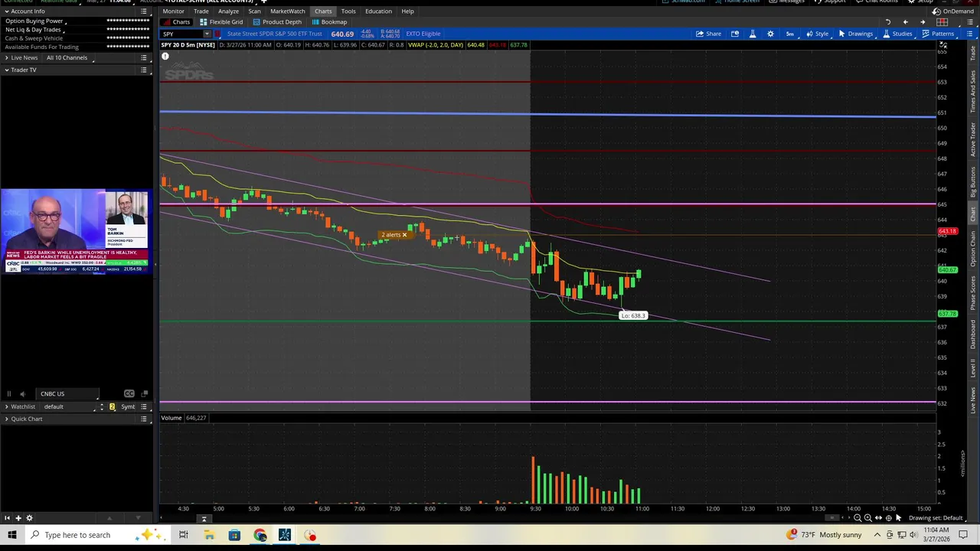Click the add gadget plus icon
The width and height of the screenshot is (980, 551).
[x=18, y=518]
